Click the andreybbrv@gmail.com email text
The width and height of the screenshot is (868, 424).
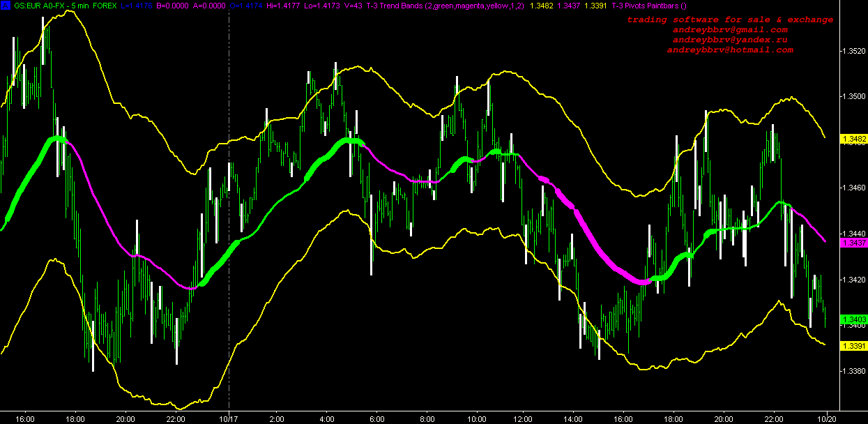(730, 30)
